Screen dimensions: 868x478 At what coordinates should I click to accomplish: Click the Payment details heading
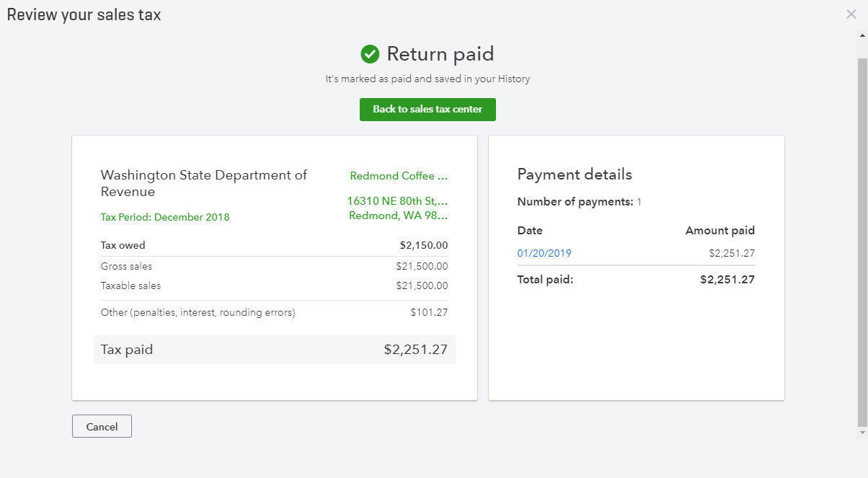pos(575,174)
